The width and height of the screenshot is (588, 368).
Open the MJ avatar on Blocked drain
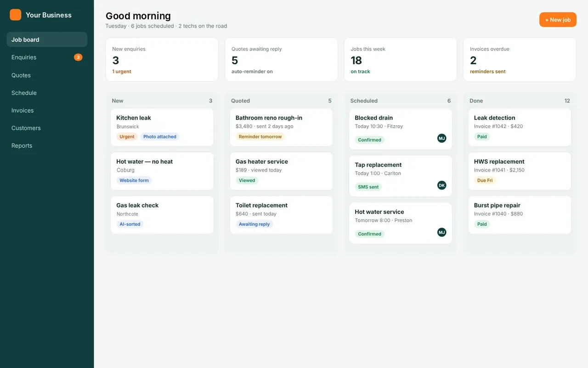coord(441,138)
